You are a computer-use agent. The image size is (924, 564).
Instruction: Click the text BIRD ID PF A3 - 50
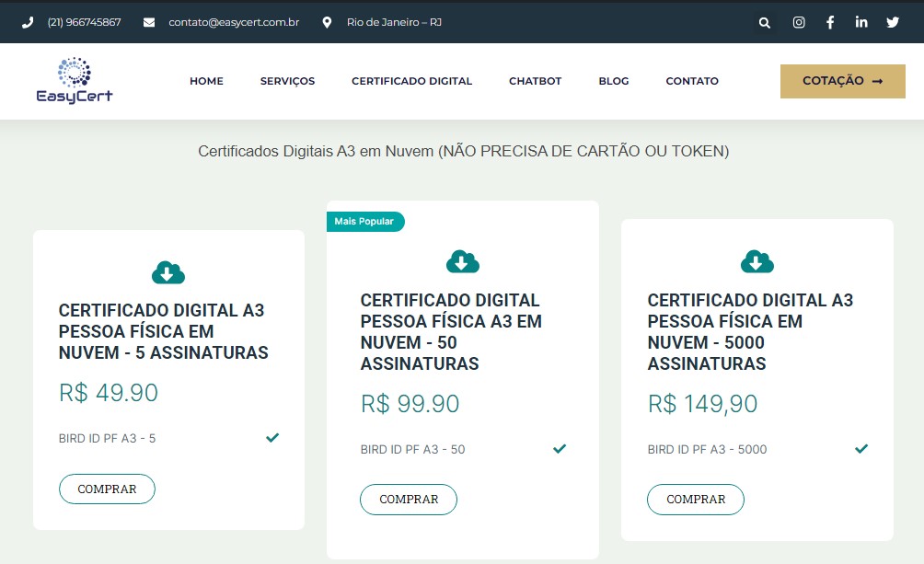[412, 450]
